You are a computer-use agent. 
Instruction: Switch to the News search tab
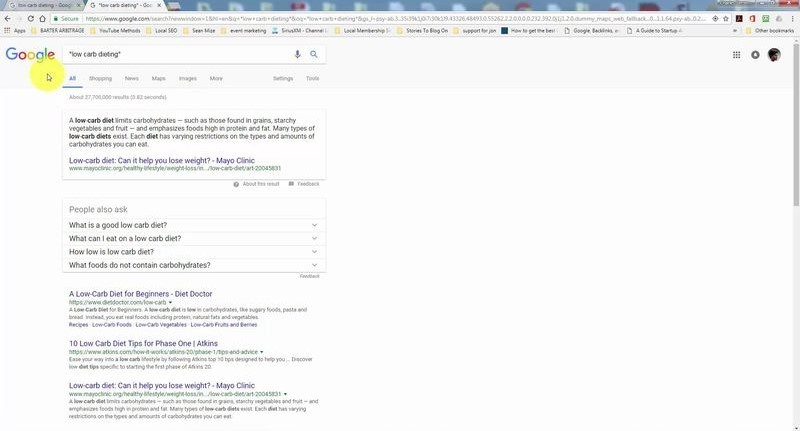pos(131,78)
